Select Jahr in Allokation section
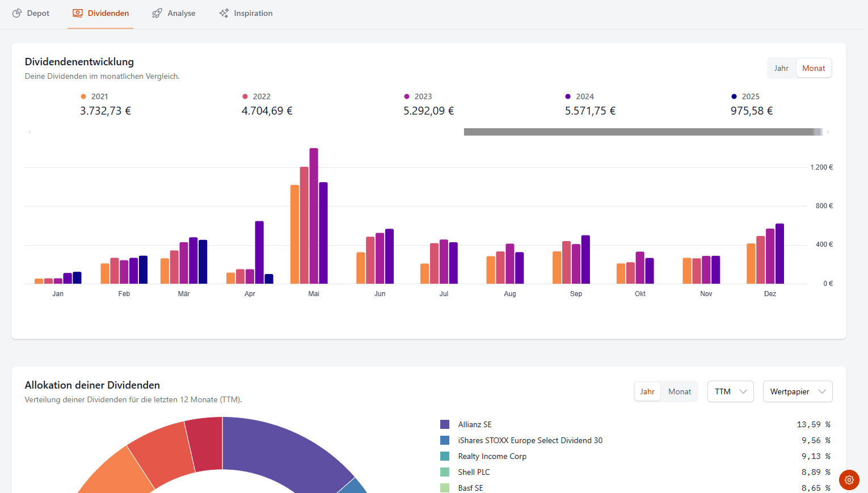 (x=647, y=391)
